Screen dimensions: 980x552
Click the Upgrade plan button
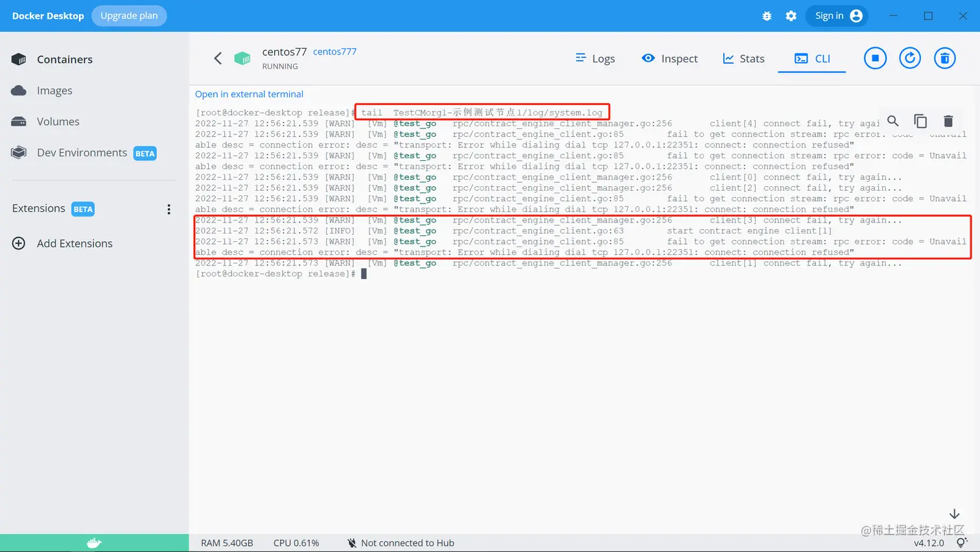[129, 16]
